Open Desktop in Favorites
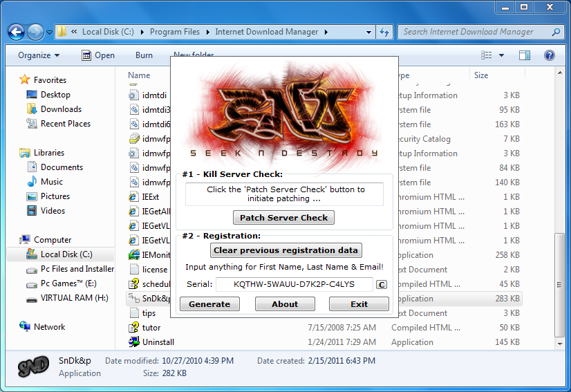571x392 pixels. coord(48,94)
